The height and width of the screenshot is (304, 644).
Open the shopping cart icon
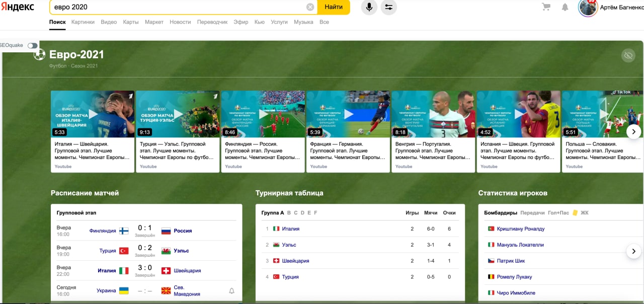546,7
